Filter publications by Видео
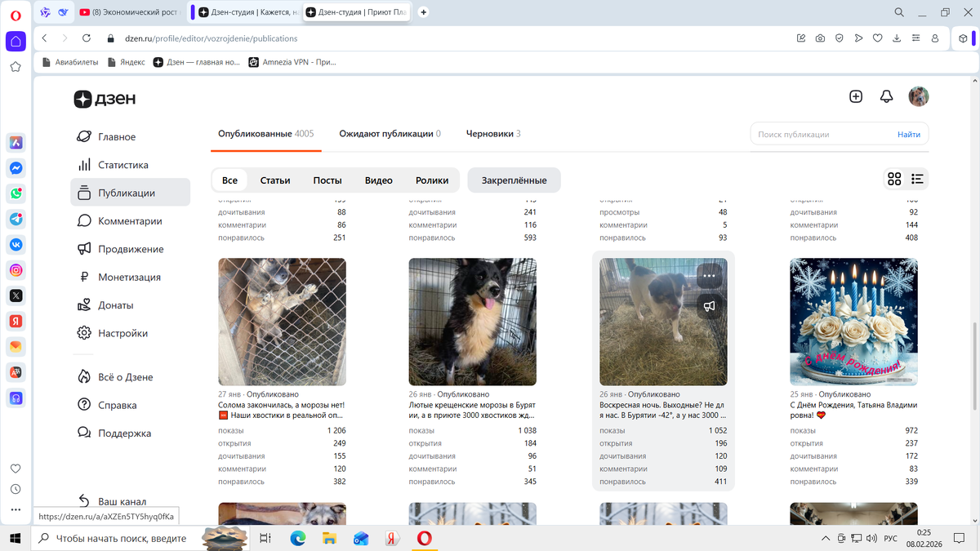Viewport: 980px width, 551px height. click(x=379, y=180)
